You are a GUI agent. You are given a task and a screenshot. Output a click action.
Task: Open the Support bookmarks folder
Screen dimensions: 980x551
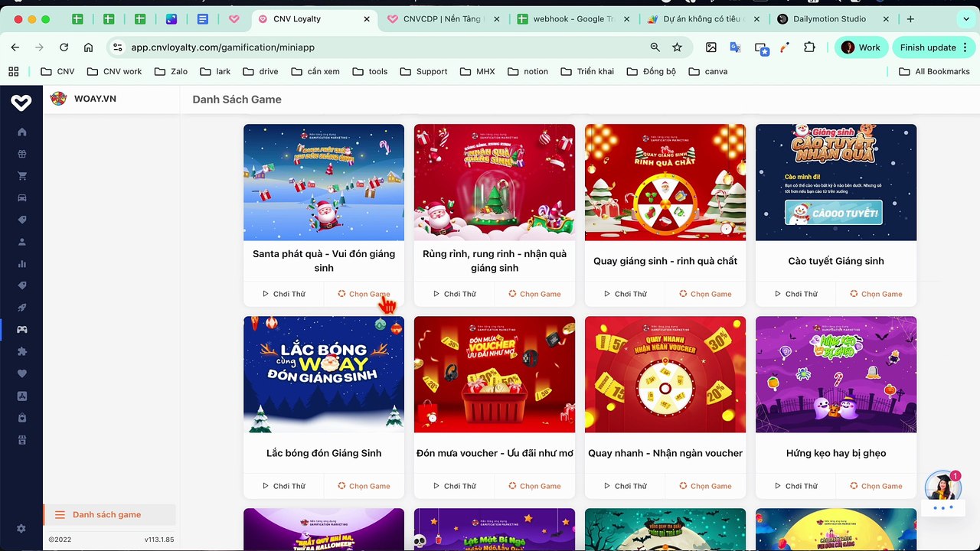pos(423,71)
